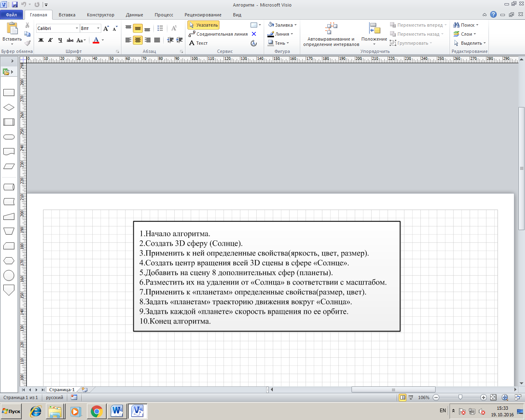Click the blue X connection point tool
Screen dimensions: 525x420
tap(254, 34)
